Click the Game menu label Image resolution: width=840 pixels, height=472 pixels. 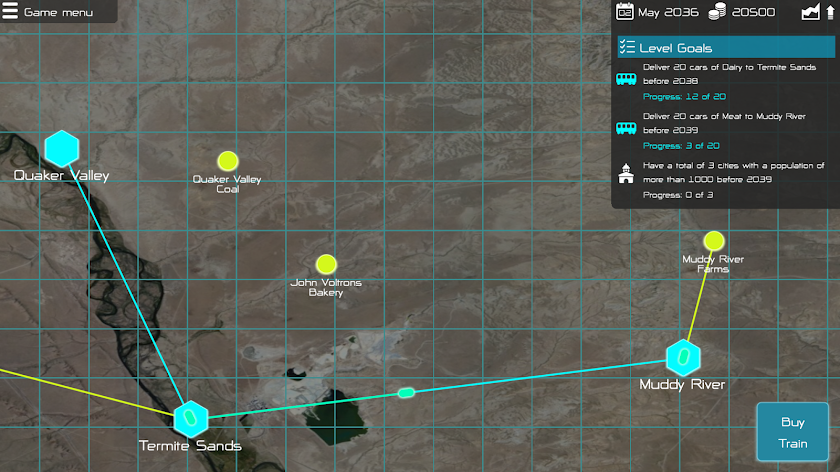point(58,12)
